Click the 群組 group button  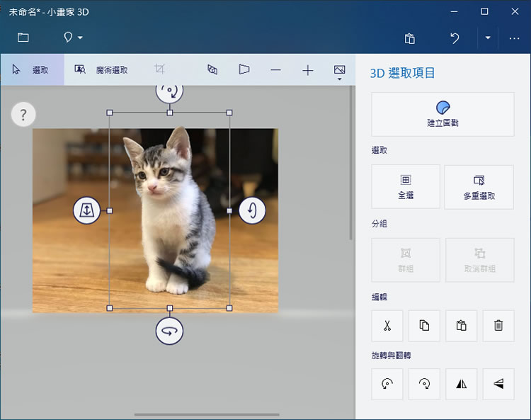pos(406,260)
